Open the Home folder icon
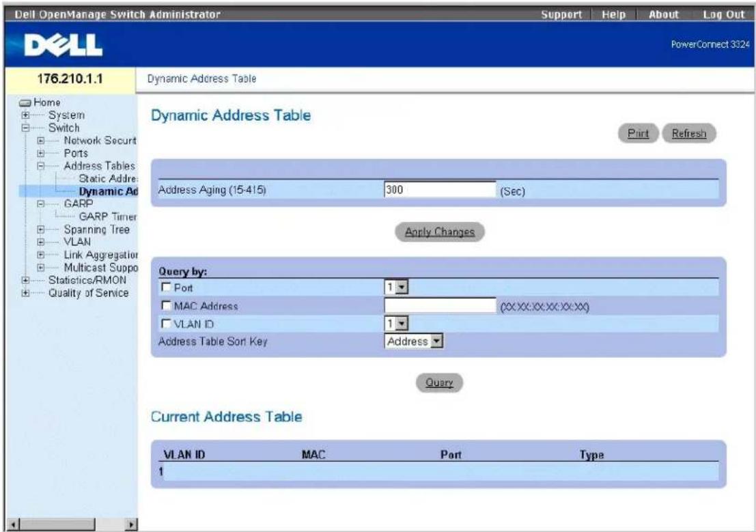Screen dimensions: 756x532 tap(25, 102)
